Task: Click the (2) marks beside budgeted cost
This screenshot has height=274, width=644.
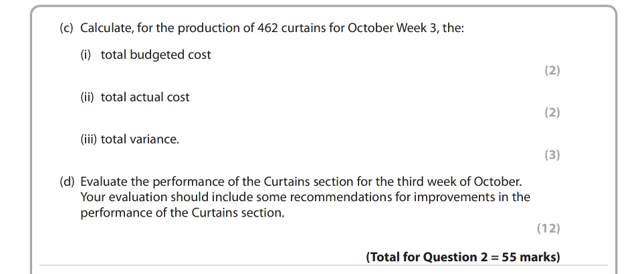Action: pos(552,70)
